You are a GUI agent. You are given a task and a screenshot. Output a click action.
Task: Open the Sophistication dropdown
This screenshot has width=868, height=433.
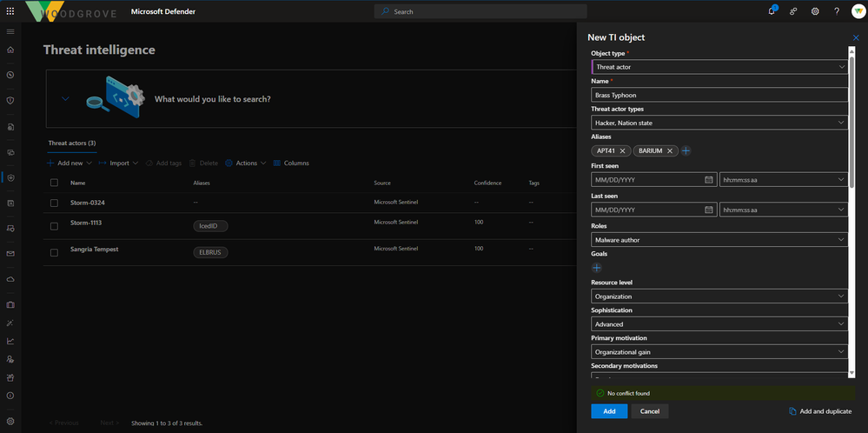pos(719,324)
